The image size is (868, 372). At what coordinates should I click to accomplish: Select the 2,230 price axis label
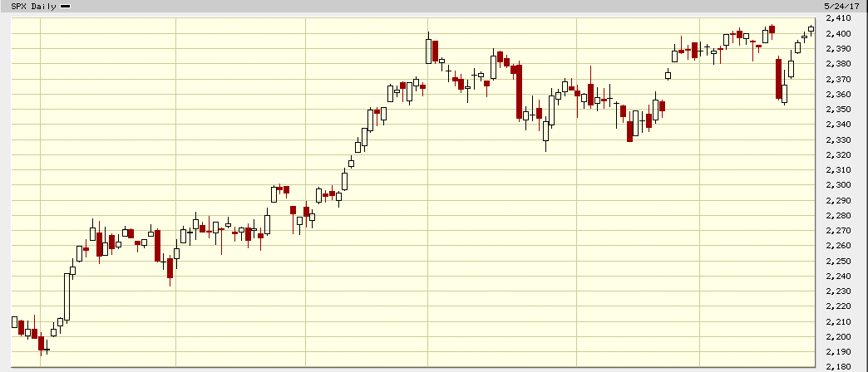coord(838,291)
